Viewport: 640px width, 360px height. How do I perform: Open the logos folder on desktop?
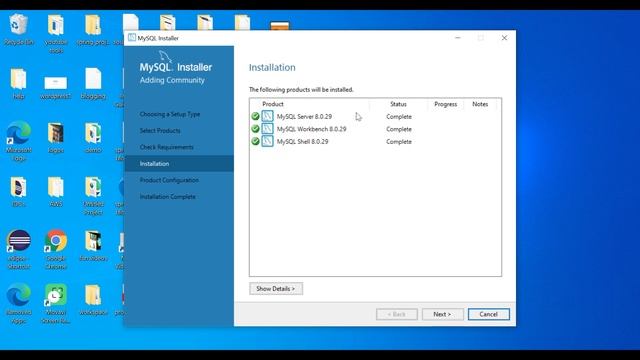[x=56, y=138]
